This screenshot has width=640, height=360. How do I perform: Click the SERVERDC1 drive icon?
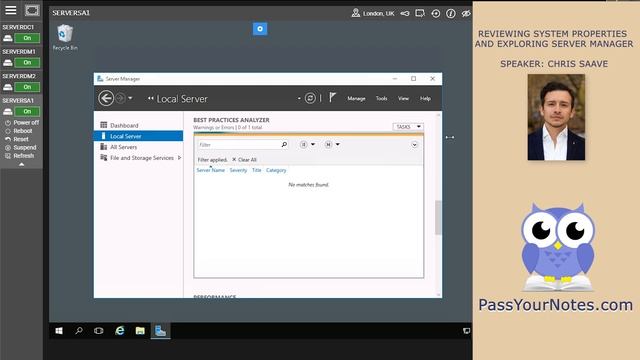click(x=7, y=38)
